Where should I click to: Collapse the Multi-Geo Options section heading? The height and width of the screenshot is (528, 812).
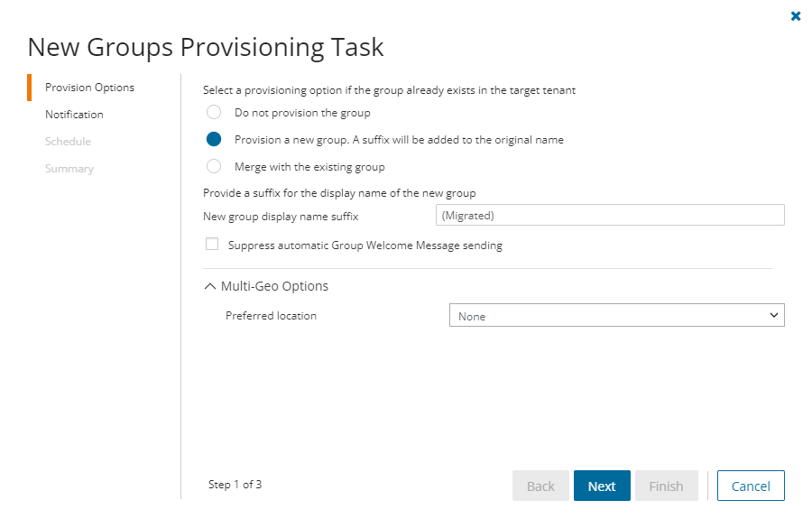[274, 286]
